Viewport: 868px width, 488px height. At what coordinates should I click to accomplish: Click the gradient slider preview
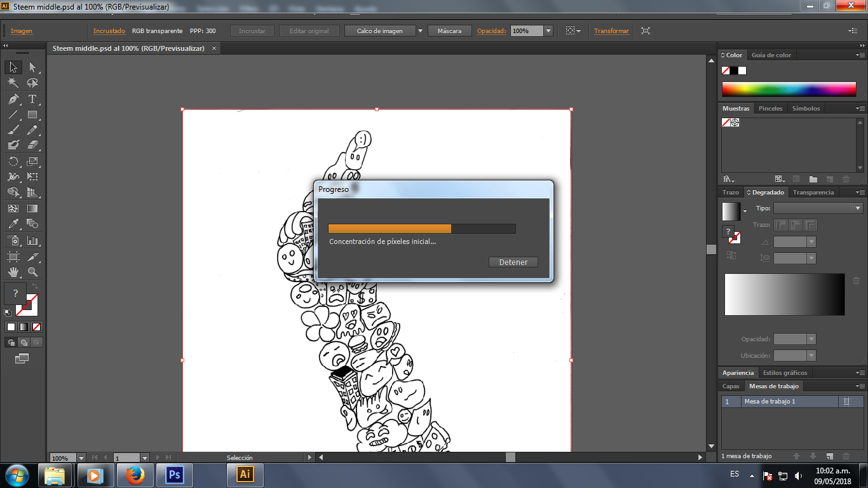(x=785, y=294)
